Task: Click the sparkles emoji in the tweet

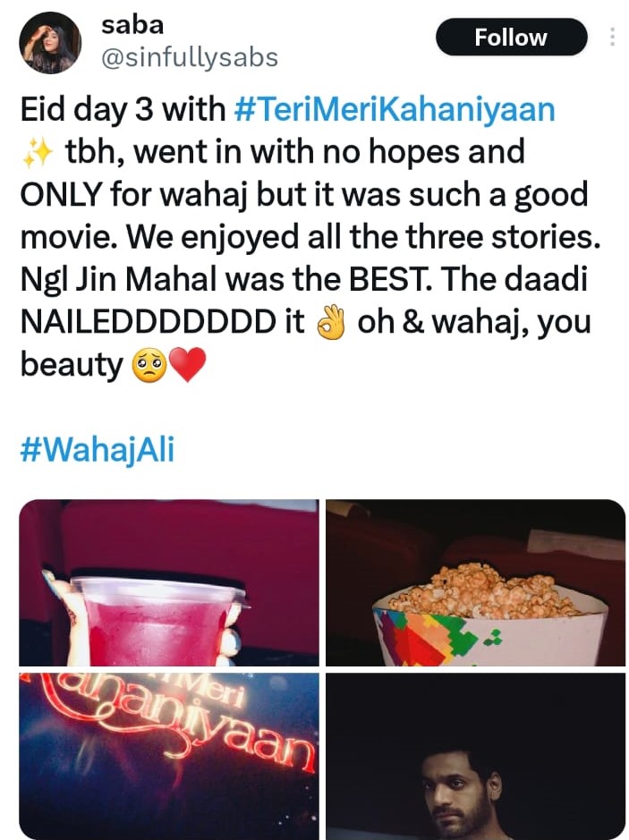Action: pyautogui.click(x=37, y=153)
